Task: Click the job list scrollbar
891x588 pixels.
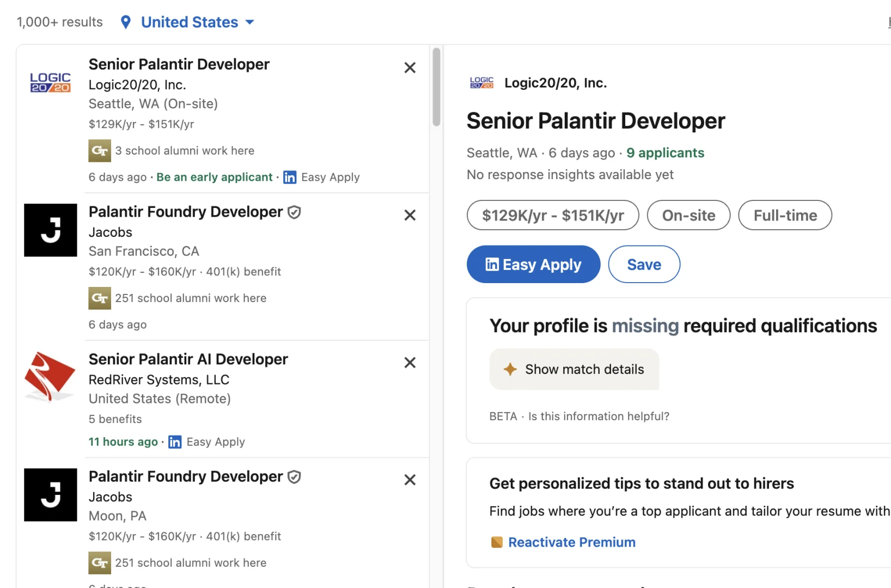Action: pyautogui.click(x=436, y=87)
